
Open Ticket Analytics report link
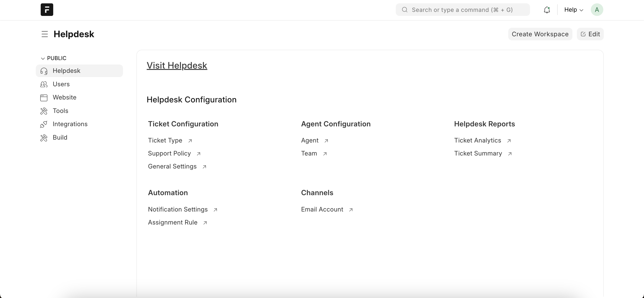477,140
